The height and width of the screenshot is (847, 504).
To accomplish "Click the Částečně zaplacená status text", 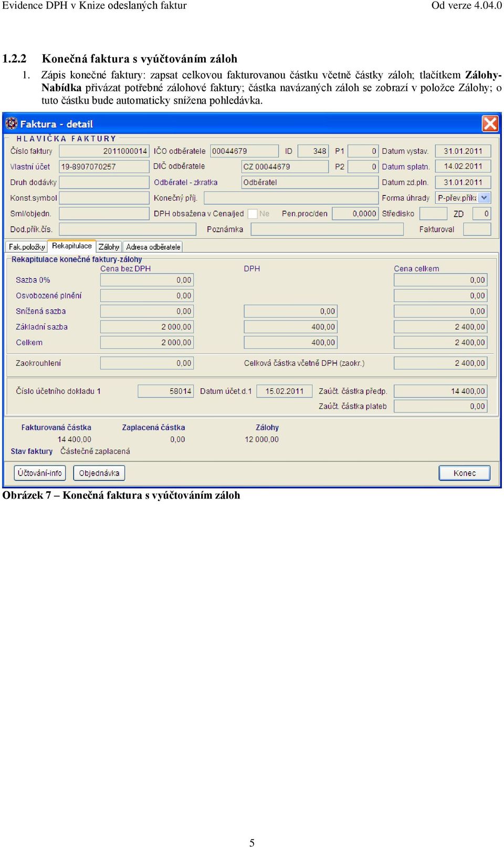I will point(95,451).
